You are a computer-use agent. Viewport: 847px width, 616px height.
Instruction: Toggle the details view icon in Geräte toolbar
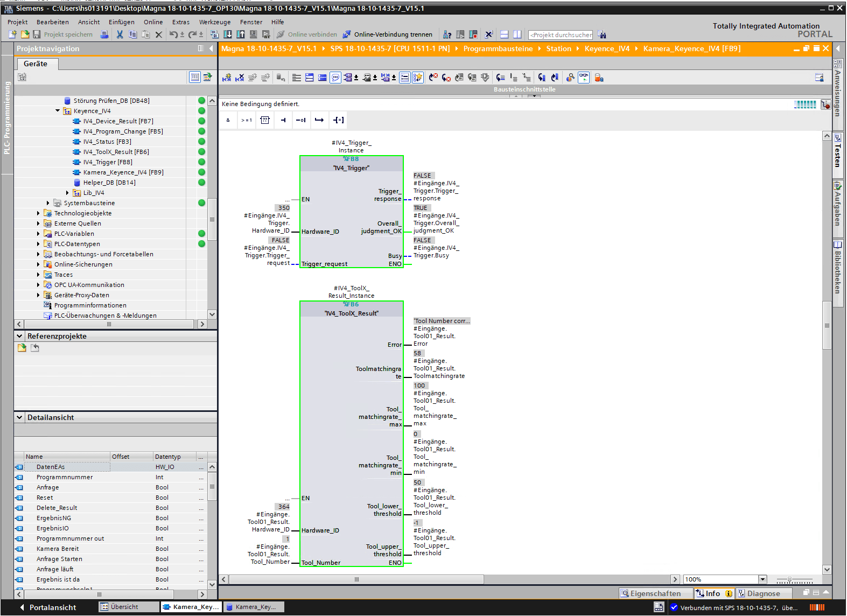[x=195, y=77]
